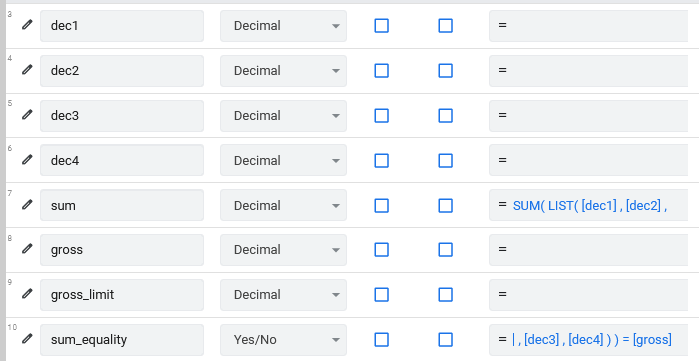This screenshot has width=699, height=361.
Task: Expand the Yes/No type dropdown for sum_equality
Action: [x=283, y=340]
